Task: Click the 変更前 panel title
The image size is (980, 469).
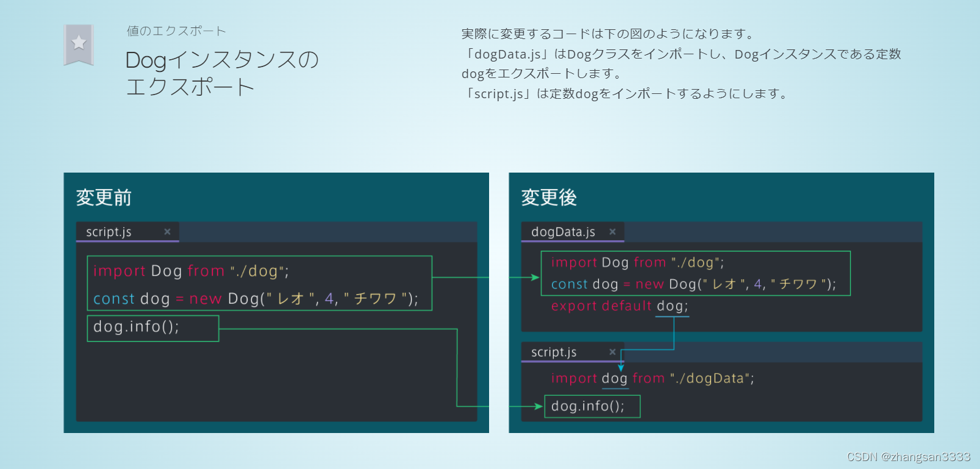Action: click(x=104, y=198)
